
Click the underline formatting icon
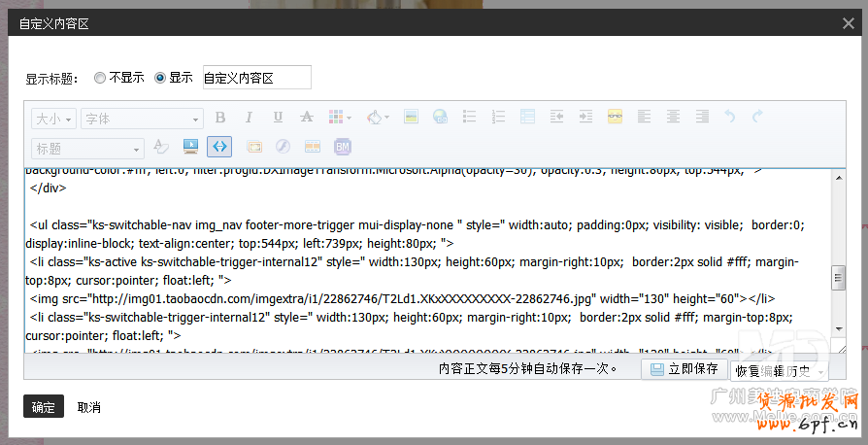pos(278,118)
